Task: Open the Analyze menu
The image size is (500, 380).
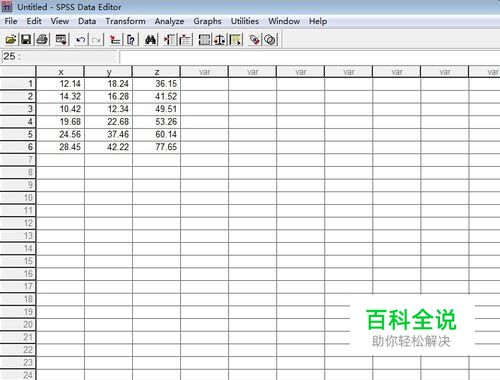Action: [x=169, y=21]
